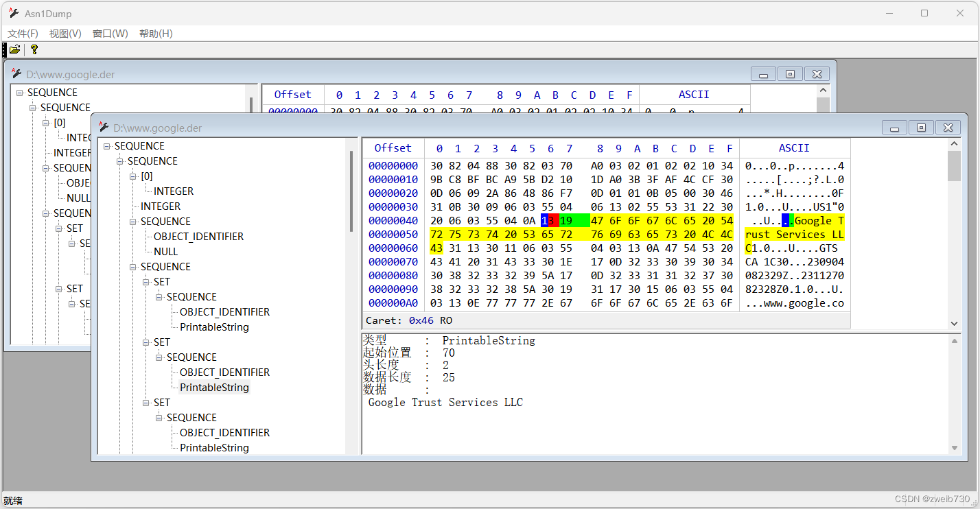Collapse the root SEQUENCE node in front window
Image resolution: width=980 pixels, height=509 pixels.
click(107, 146)
